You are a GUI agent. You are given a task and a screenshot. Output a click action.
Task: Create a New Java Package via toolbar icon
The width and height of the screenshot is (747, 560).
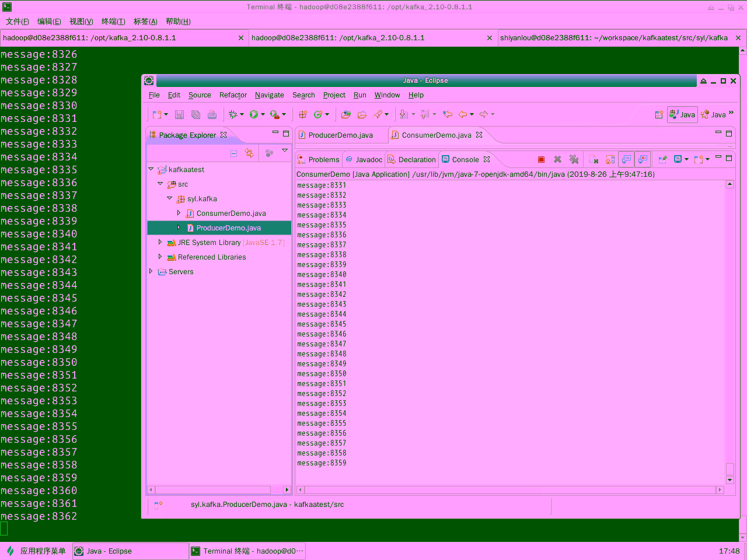(303, 114)
